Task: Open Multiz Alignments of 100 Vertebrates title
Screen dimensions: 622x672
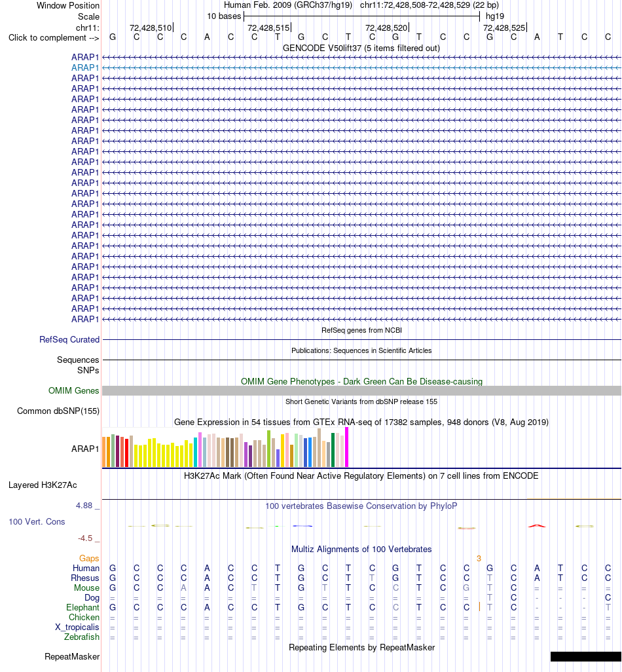Action: 361,549
